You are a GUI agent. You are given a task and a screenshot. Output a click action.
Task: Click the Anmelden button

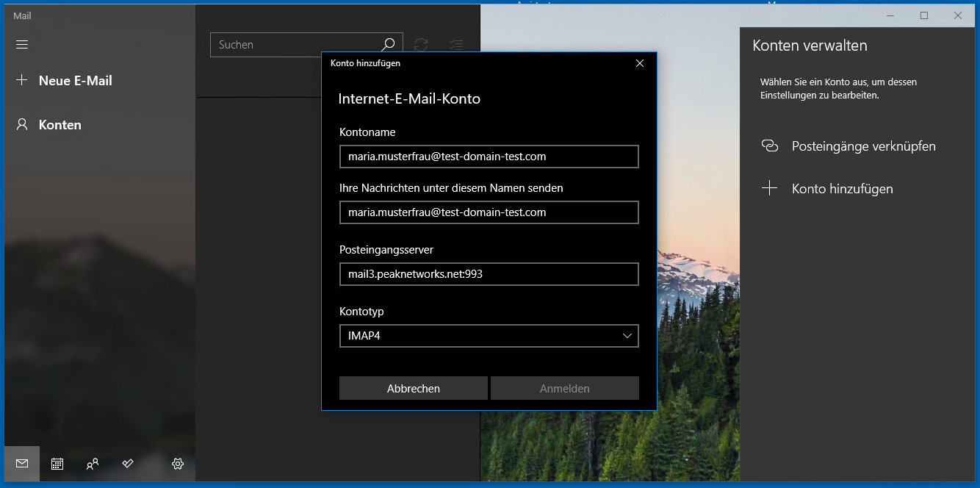click(x=564, y=387)
